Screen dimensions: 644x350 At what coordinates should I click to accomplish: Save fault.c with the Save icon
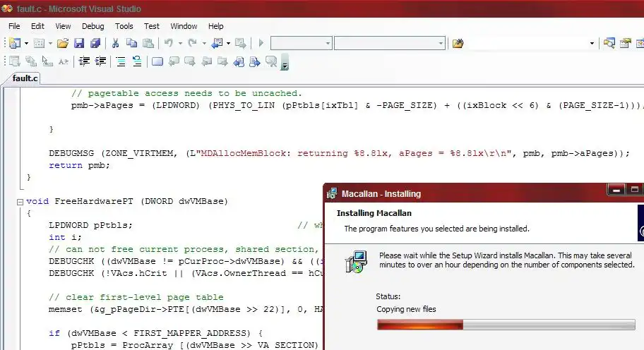[x=79, y=43]
